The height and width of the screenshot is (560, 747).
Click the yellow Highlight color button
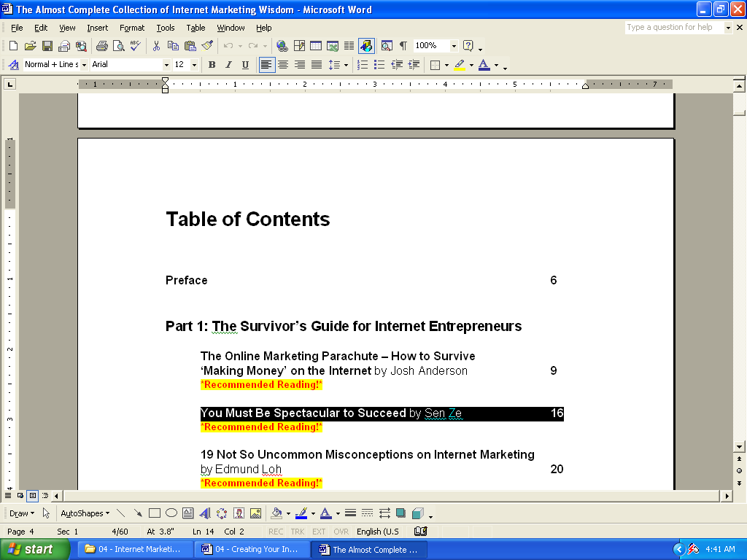pos(459,65)
